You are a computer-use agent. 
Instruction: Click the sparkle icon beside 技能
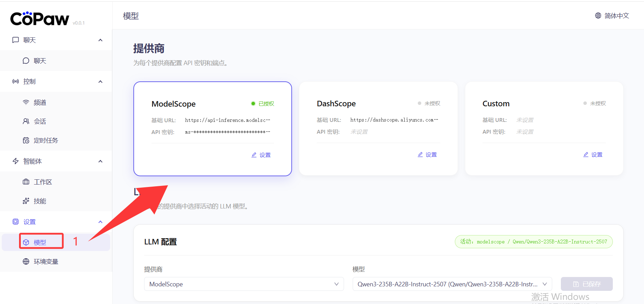tap(26, 201)
